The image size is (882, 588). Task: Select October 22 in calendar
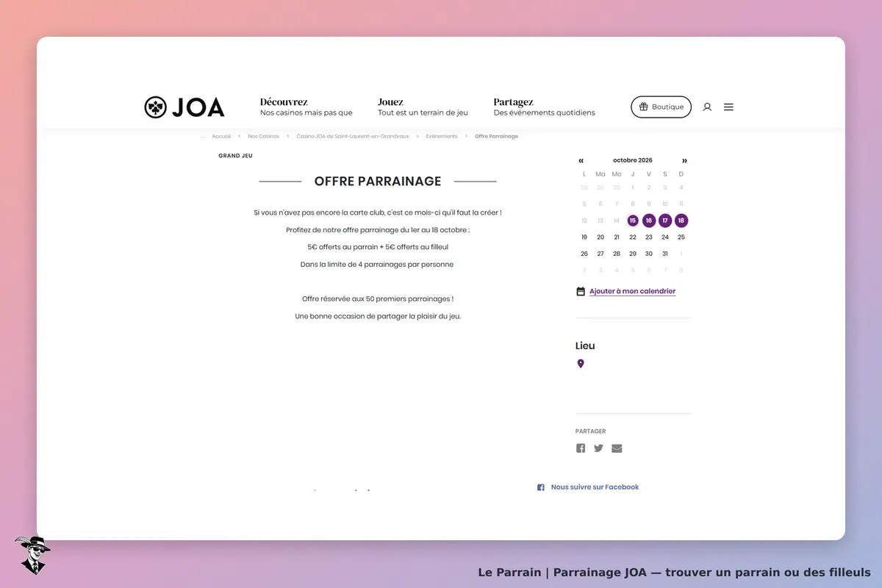click(x=633, y=237)
